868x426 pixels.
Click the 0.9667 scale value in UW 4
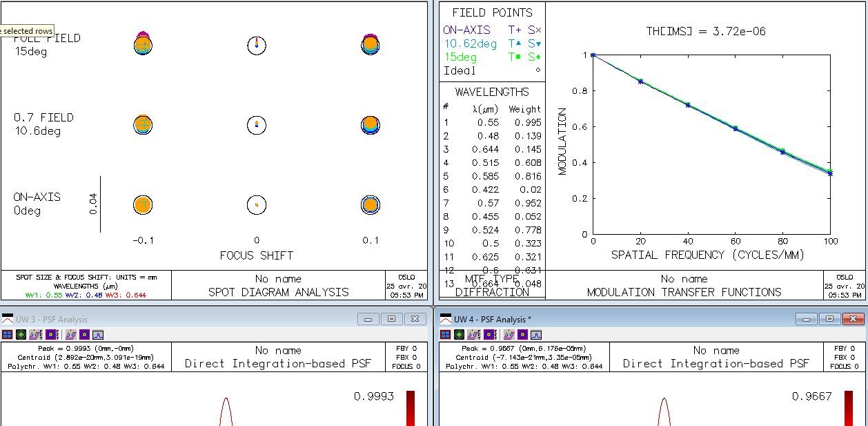[x=811, y=396]
